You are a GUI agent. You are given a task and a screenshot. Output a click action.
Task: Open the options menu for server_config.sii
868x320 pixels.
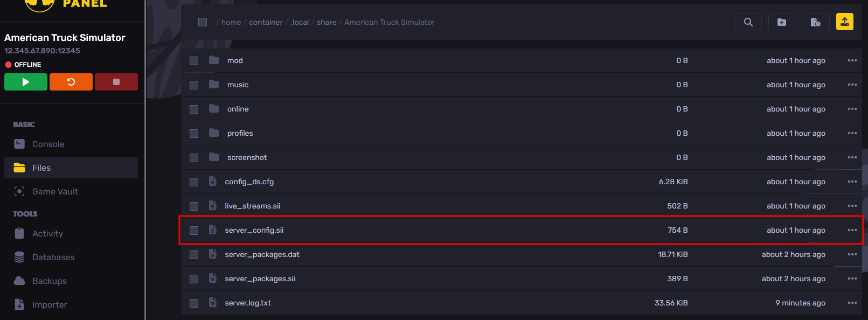(x=852, y=230)
